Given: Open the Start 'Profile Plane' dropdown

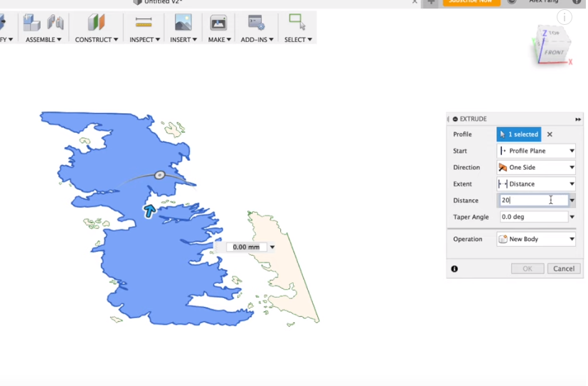Looking at the screenshot, I should coord(536,151).
